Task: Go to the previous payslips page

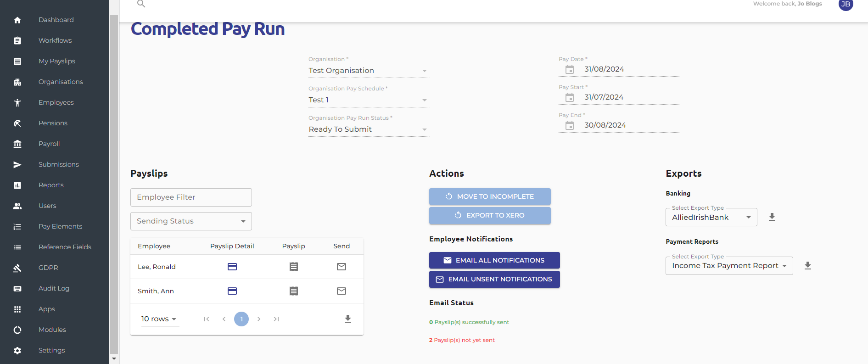Action: pyautogui.click(x=224, y=319)
